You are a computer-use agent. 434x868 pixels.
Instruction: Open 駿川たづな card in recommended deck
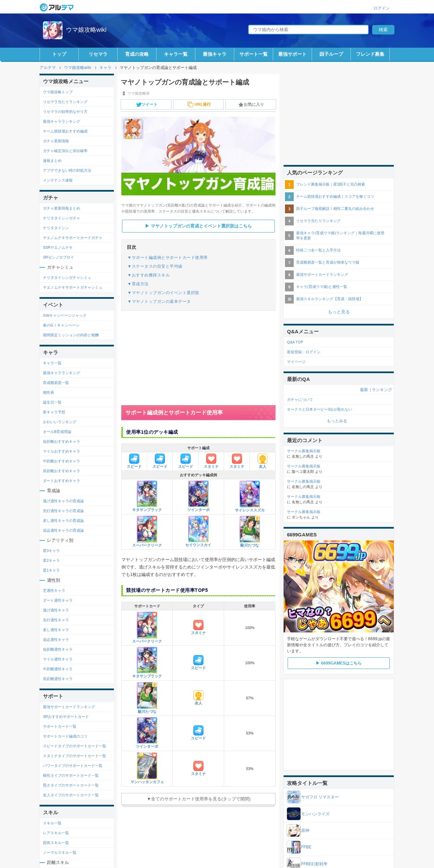pos(250,529)
